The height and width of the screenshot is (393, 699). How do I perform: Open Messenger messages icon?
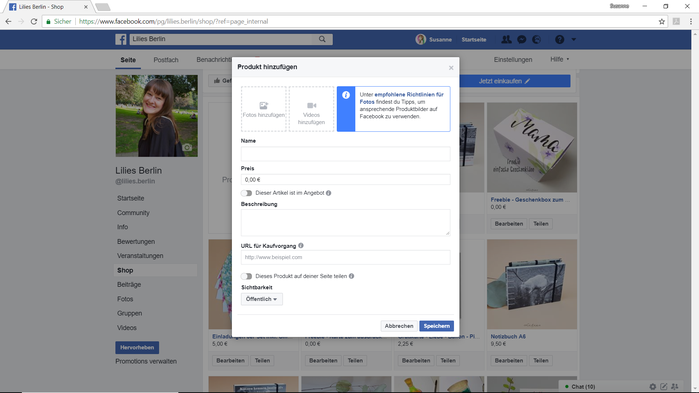pos(522,40)
